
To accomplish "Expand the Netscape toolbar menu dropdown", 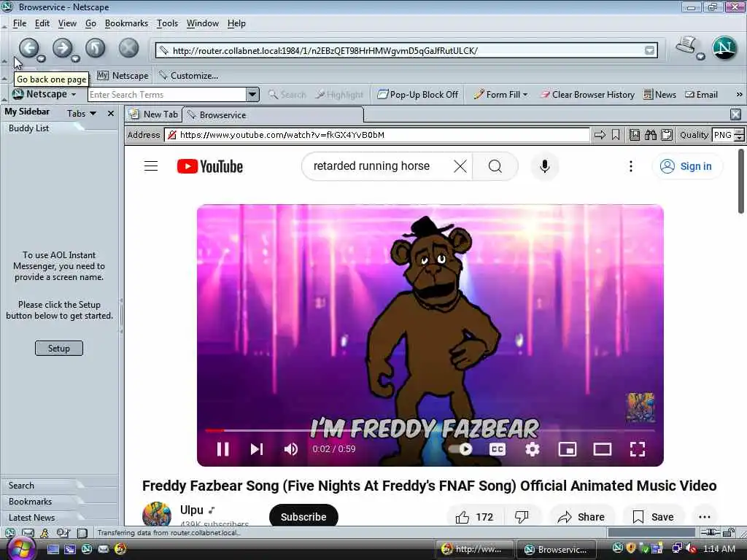I will tap(74, 94).
